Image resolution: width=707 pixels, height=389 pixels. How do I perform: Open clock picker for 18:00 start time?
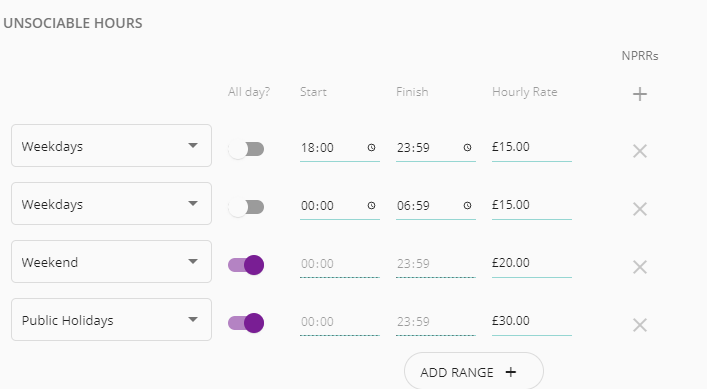point(371,147)
